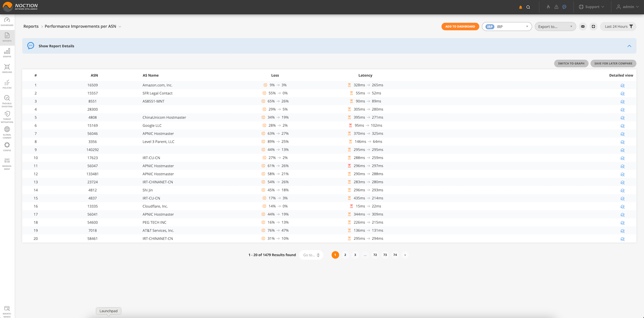This screenshot has height=318, width=644.
Task: Open detailed view for Level 3 Parent, LLC
Action: coord(623,142)
